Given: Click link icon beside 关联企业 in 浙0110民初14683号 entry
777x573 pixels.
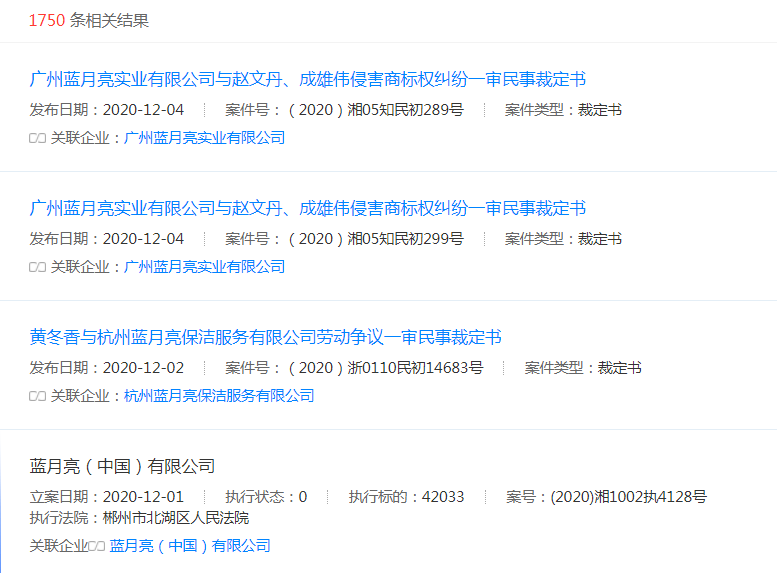Looking at the screenshot, I should click(x=37, y=396).
